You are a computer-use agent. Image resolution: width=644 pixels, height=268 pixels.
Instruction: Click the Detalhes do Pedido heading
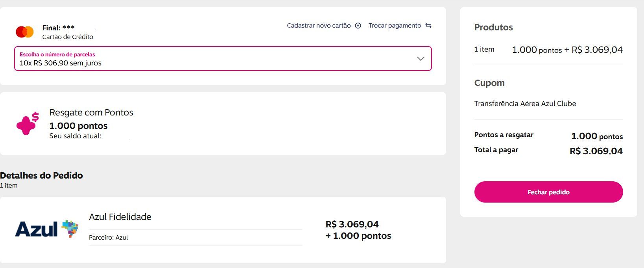(41, 175)
